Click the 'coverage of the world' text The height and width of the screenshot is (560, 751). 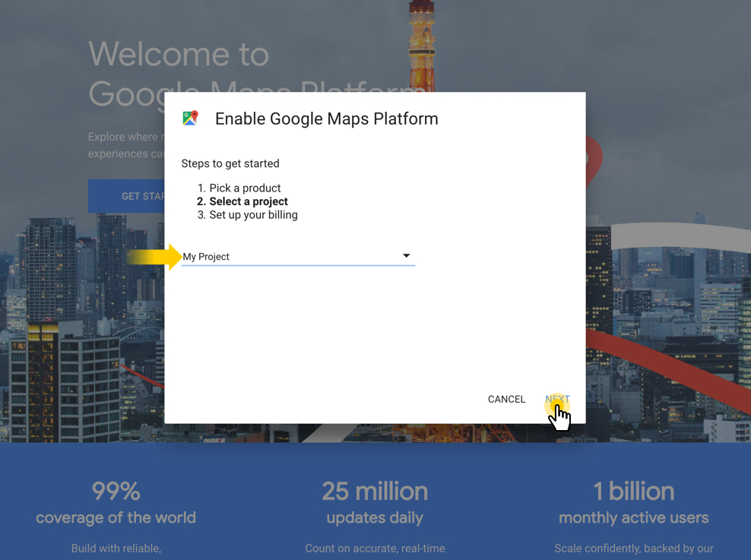(x=116, y=517)
